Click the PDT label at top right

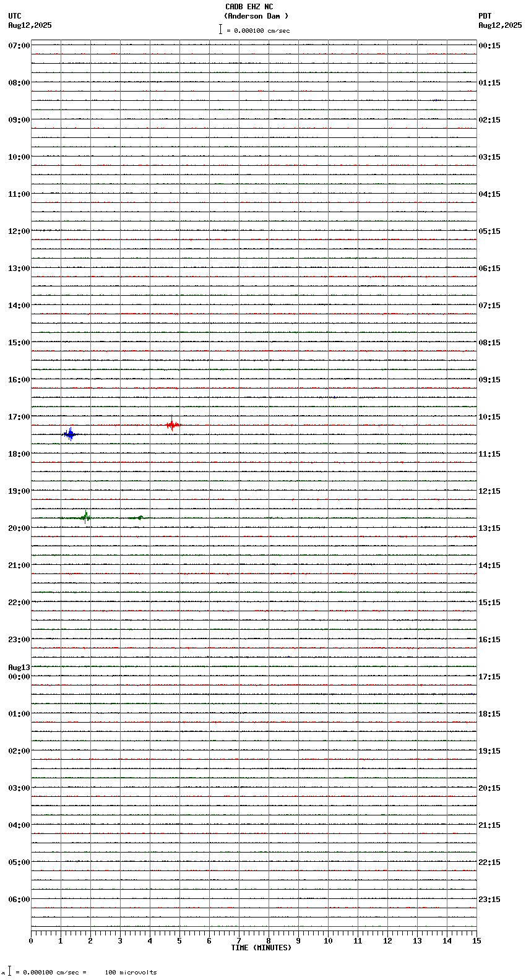tap(485, 16)
